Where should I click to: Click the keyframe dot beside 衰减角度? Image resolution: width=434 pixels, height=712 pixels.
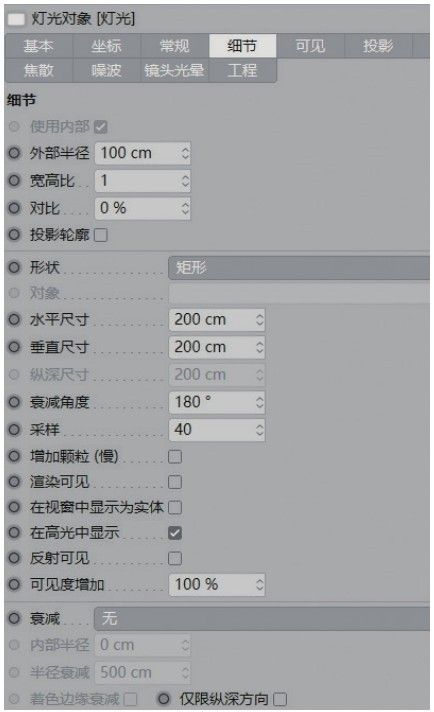(14, 402)
